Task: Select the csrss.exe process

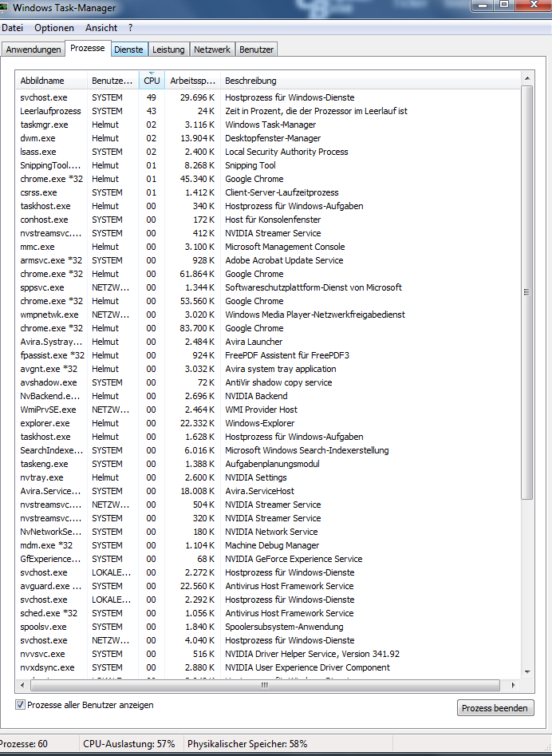Action: tap(268, 192)
